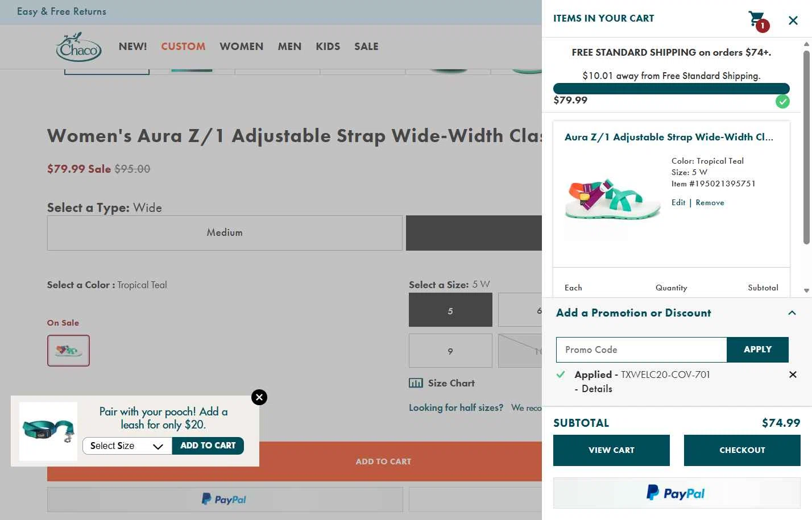Viewport: 812px width, 520px height.
Task: Click the VIEW CART button
Action: click(x=611, y=450)
